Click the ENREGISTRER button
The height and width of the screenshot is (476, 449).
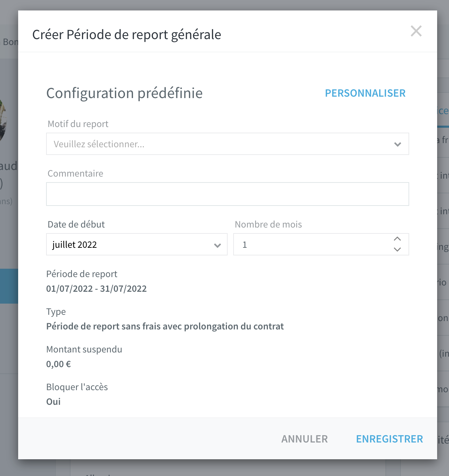click(x=390, y=439)
